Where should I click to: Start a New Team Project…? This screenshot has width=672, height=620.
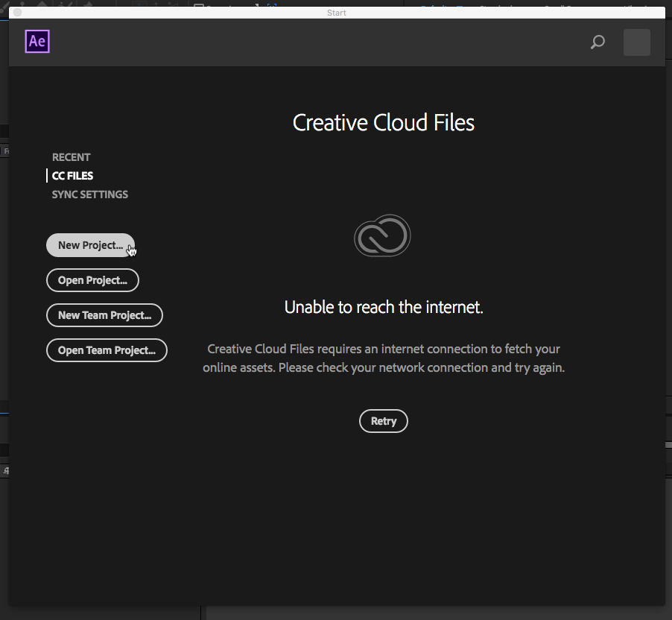click(x=104, y=315)
